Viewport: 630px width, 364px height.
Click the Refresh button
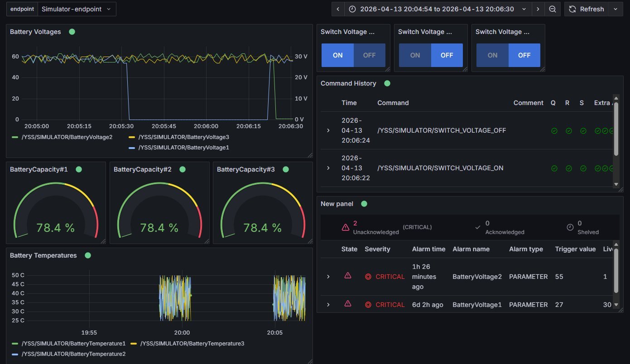pyautogui.click(x=587, y=9)
